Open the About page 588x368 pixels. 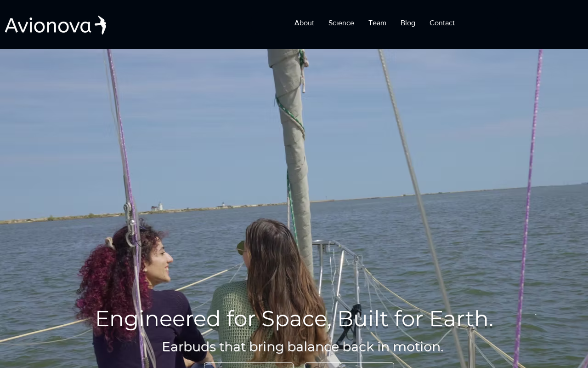(x=304, y=23)
